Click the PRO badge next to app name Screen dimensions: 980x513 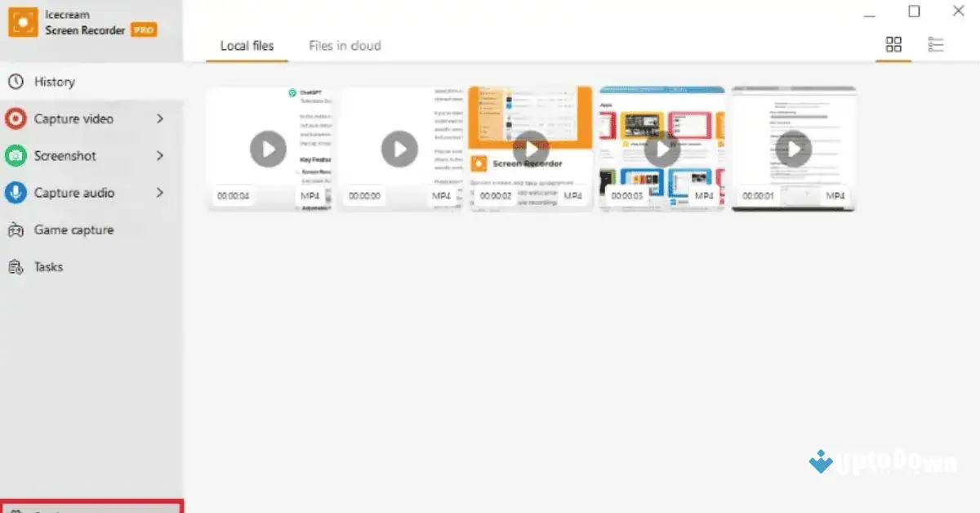[143, 29]
